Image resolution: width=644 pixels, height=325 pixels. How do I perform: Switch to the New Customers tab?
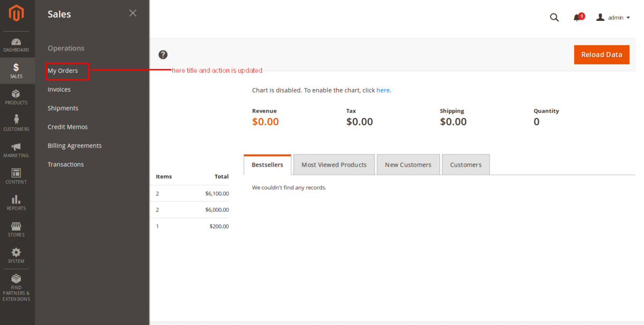point(408,165)
